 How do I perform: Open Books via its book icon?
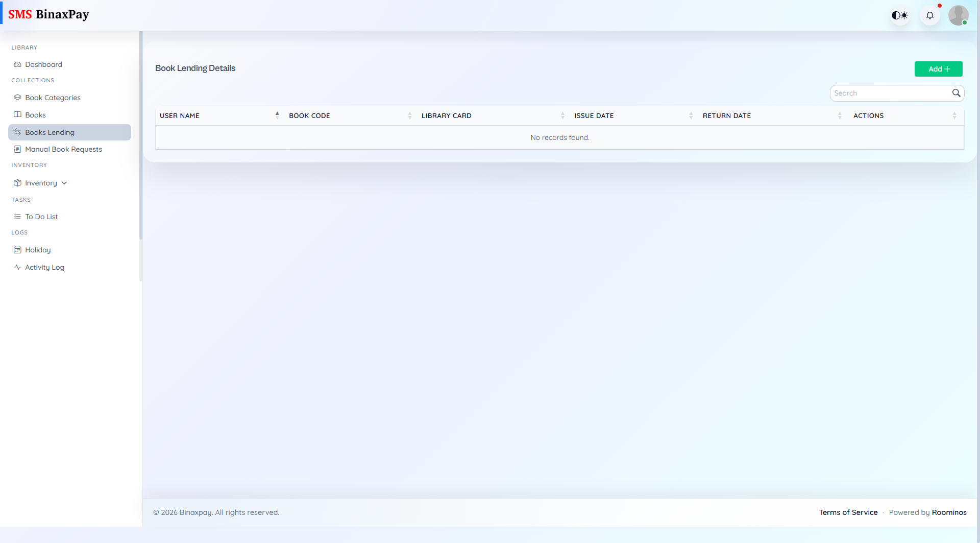17,114
